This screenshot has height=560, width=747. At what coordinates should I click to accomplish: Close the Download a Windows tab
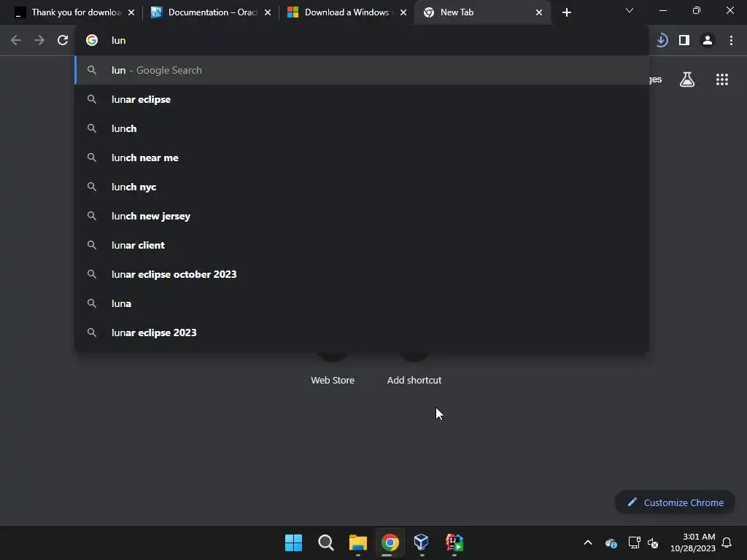[x=403, y=13]
